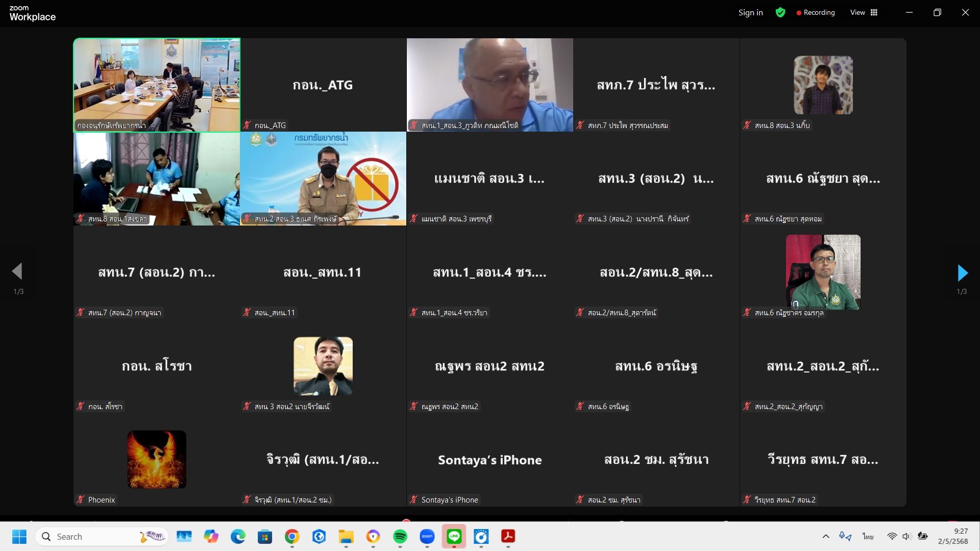Viewport: 980px width, 551px height.
Task: Switch Thai input language indicator
Action: [x=868, y=537]
